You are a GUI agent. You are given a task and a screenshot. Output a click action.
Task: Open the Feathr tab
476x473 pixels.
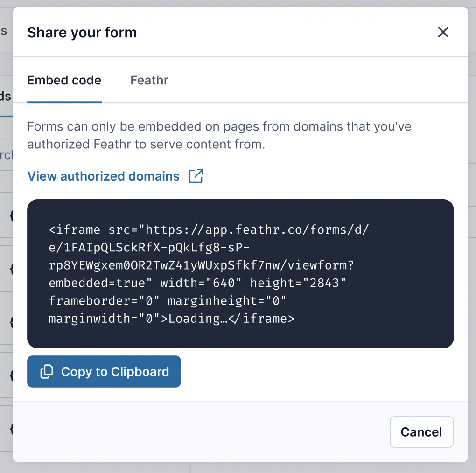[149, 80]
